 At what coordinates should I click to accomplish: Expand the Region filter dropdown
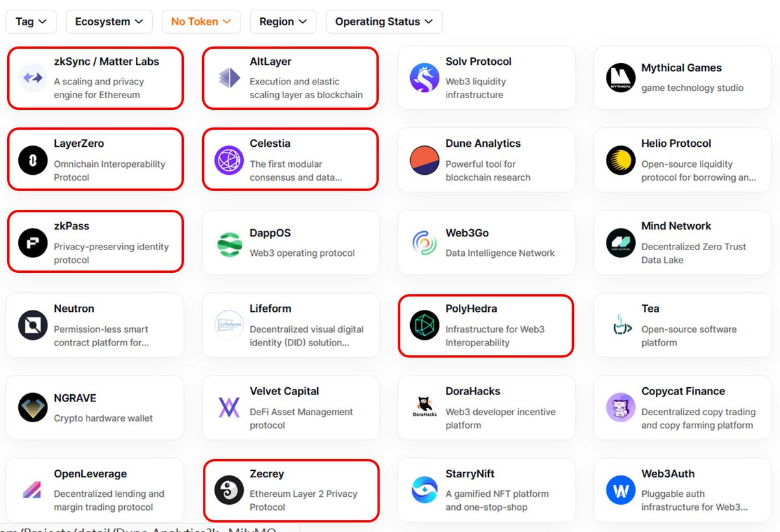(283, 21)
